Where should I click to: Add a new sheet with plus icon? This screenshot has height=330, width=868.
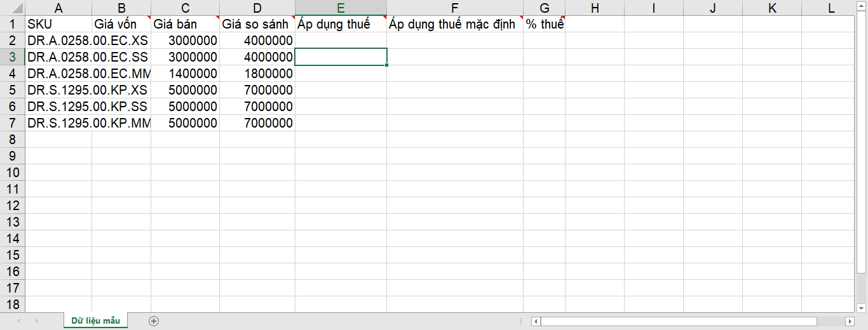(153, 321)
